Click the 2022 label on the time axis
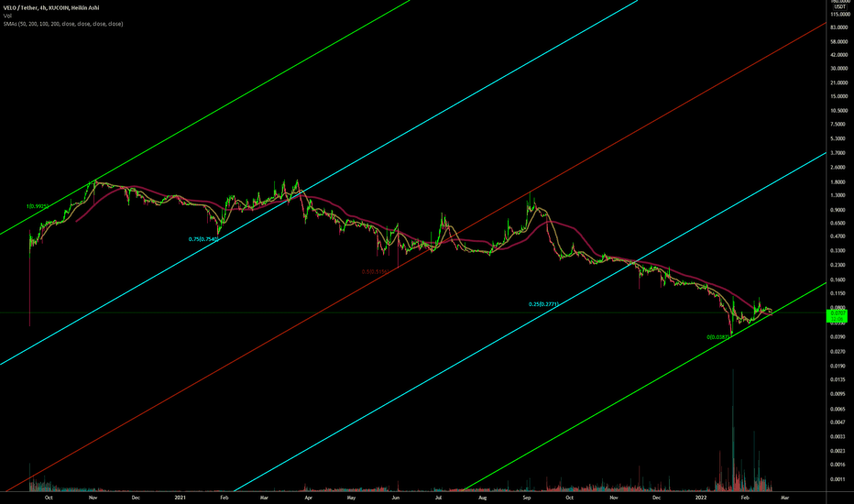854x504 pixels. pyautogui.click(x=702, y=498)
